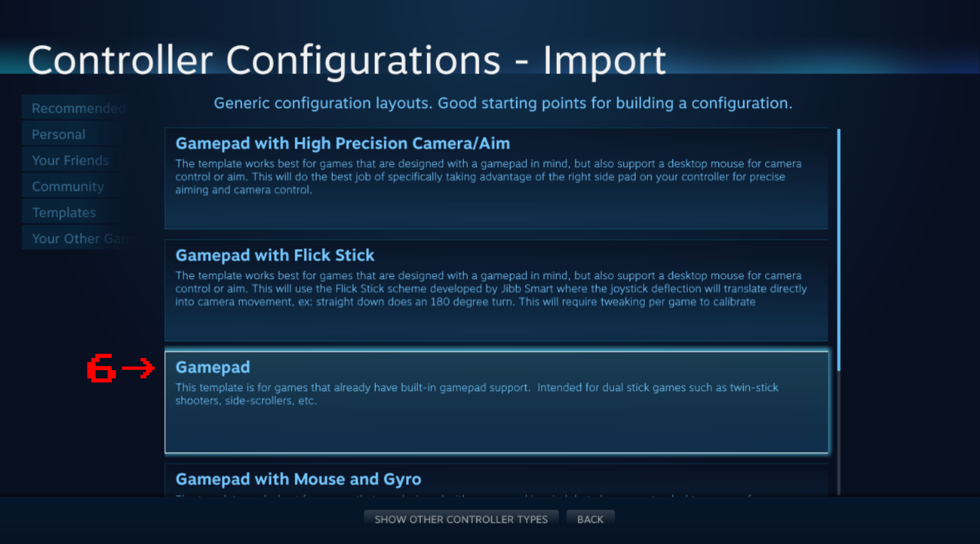Click Show Other Controller Types button

[x=461, y=519]
